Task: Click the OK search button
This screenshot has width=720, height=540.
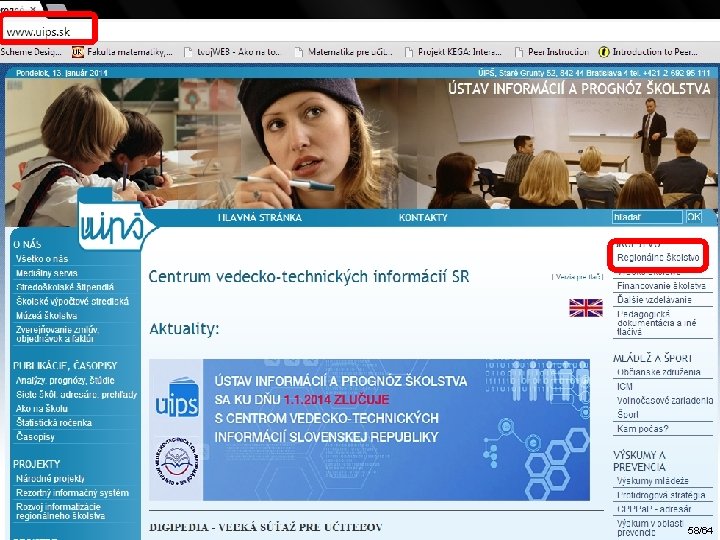Action: (694, 217)
